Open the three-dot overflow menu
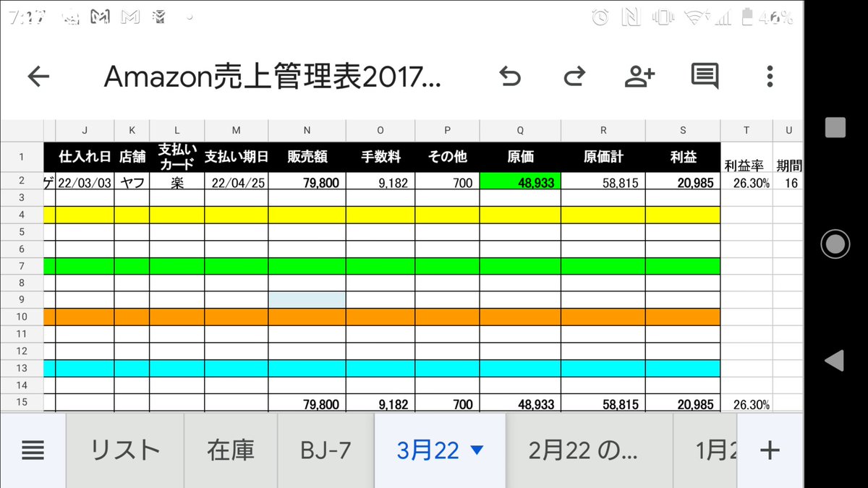This screenshot has width=868, height=488. click(x=770, y=77)
